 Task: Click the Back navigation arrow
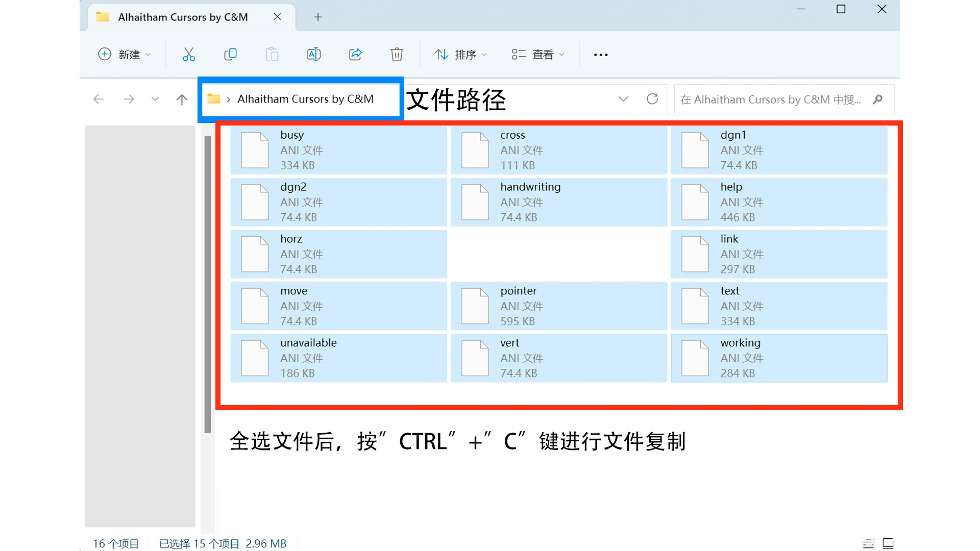(x=99, y=99)
